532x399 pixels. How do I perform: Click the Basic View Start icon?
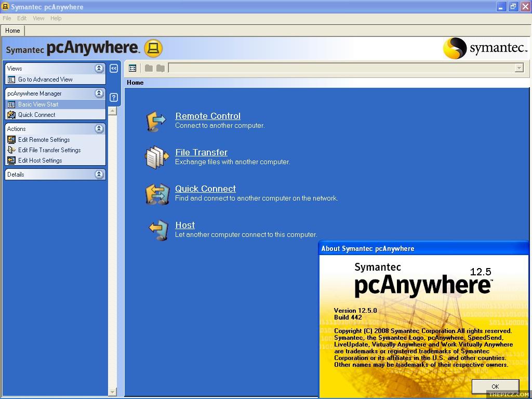[x=11, y=104]
